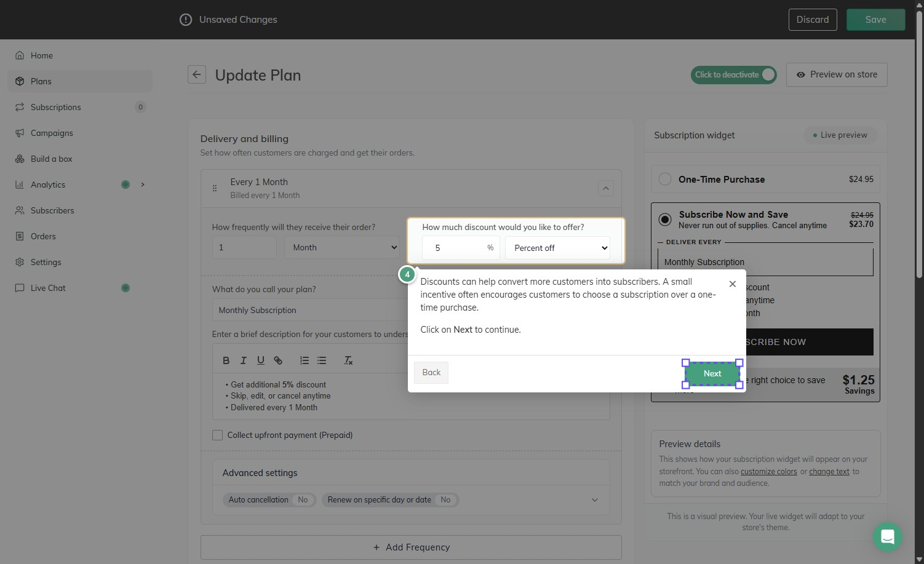Clear formatting in description editor
Viewport: 924px width, 564px height.
click(x=348, y=360)
